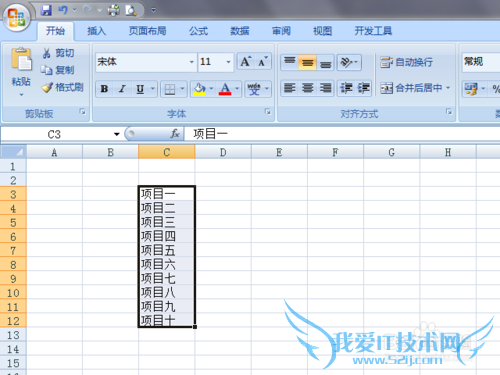
Task: Insert a function with the fx icon
Action: click(x=175, y=134)
